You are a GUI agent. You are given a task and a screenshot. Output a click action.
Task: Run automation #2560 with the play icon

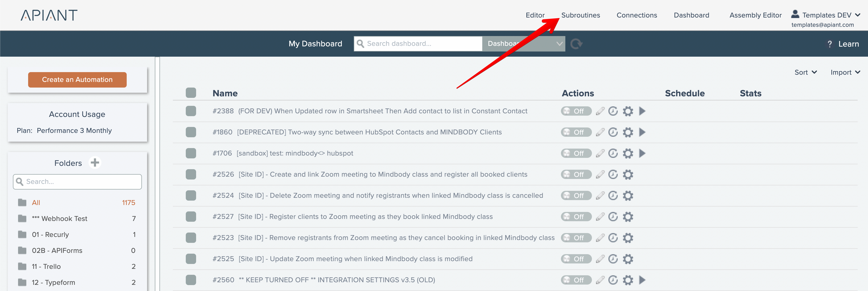click(x=642, y=280)
